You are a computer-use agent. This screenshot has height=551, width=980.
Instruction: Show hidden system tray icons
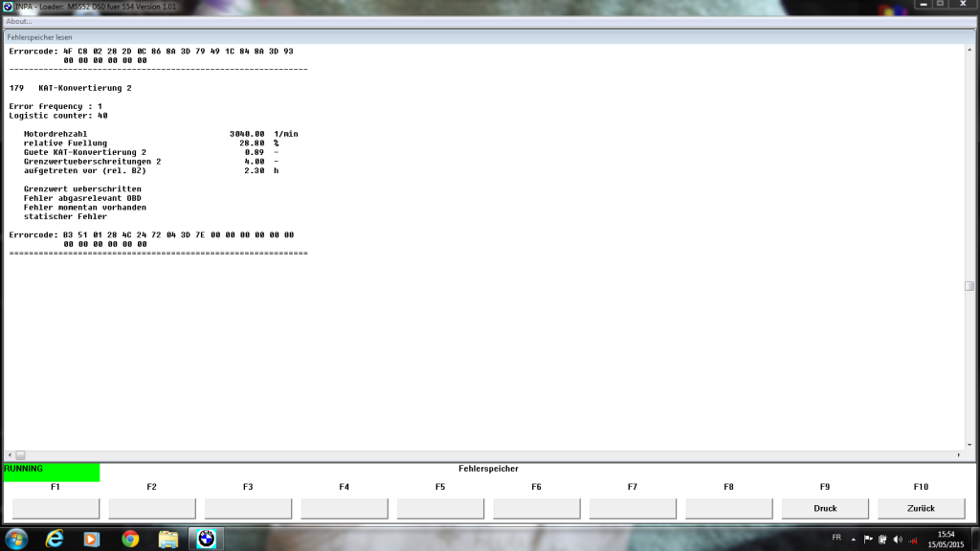853,540
